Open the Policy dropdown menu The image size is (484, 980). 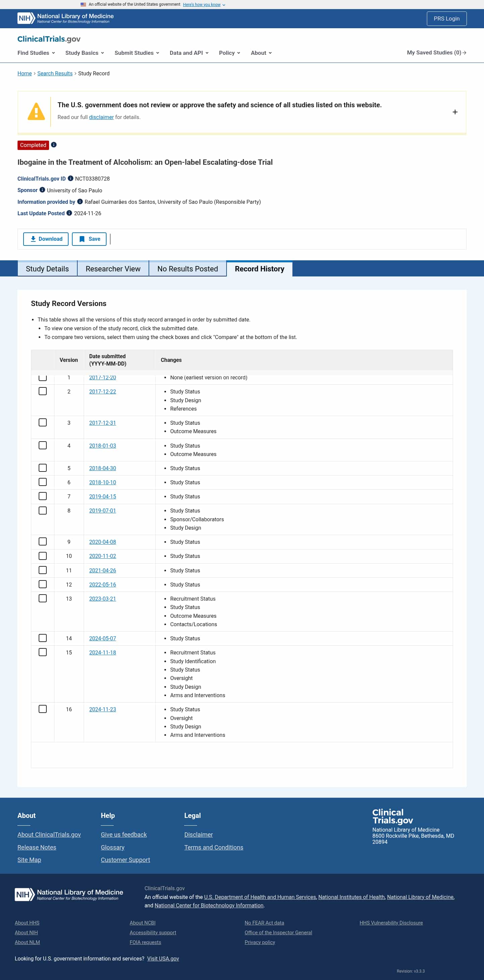click(229, 53)
